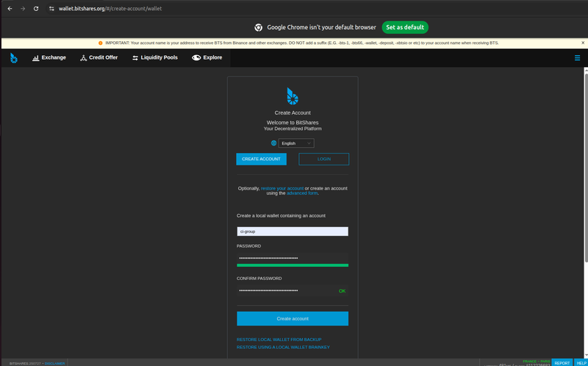Go to Liquidity Pools

pos(155,58)
